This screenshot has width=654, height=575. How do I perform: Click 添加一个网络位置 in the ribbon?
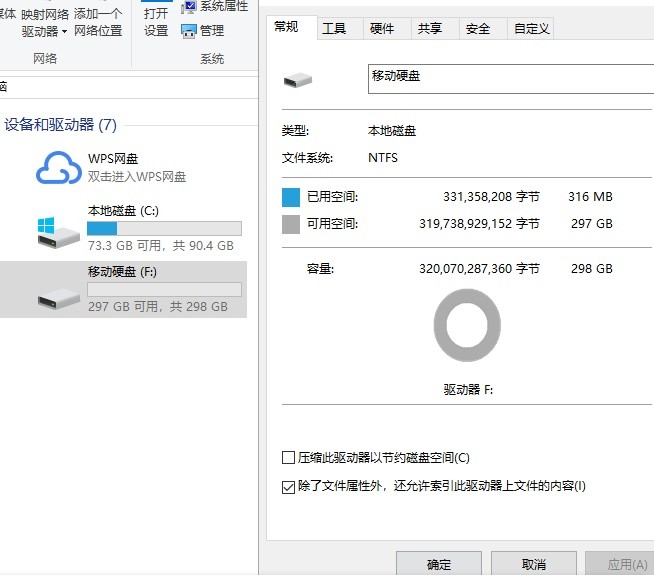pyautogui.click(x=98, y=22)
